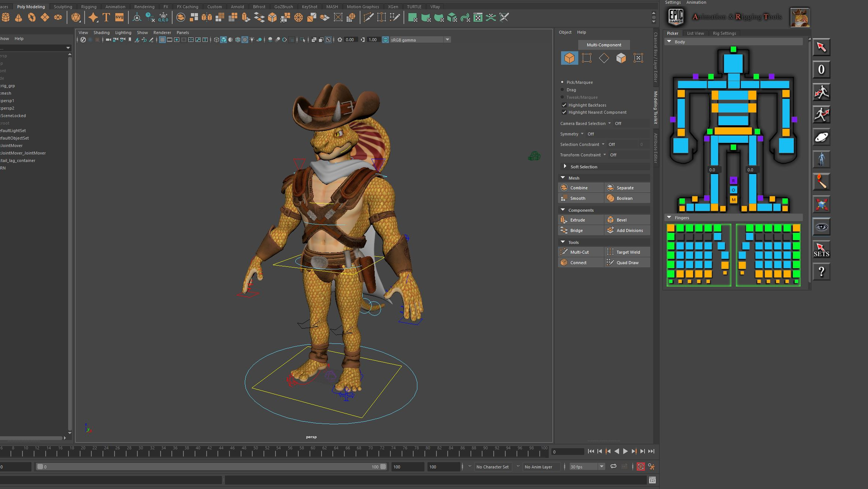Click the blue human figure icon
The height and width of the screenshot is (489, 868).
[x=821, y=160]
